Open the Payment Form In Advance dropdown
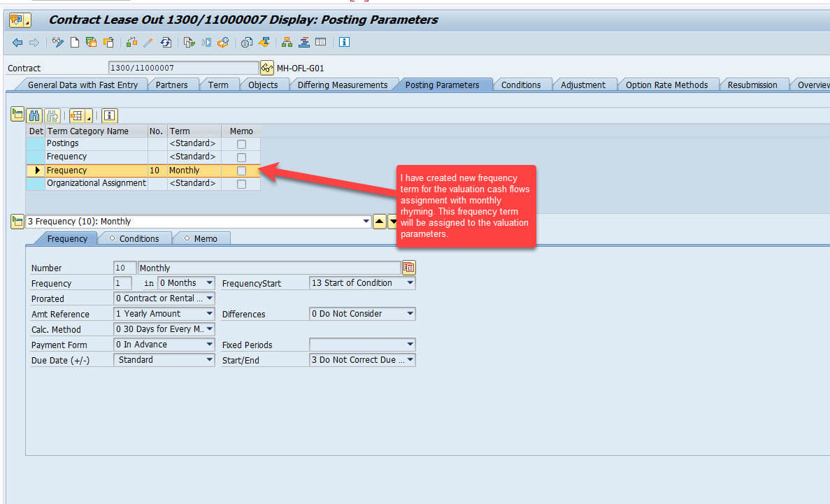 click(209, 345)
